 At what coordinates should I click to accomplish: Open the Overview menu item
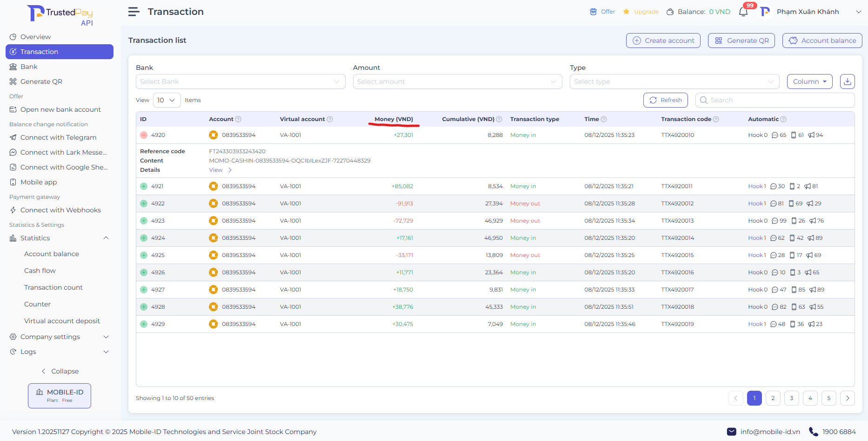click(x=35, y=37)
